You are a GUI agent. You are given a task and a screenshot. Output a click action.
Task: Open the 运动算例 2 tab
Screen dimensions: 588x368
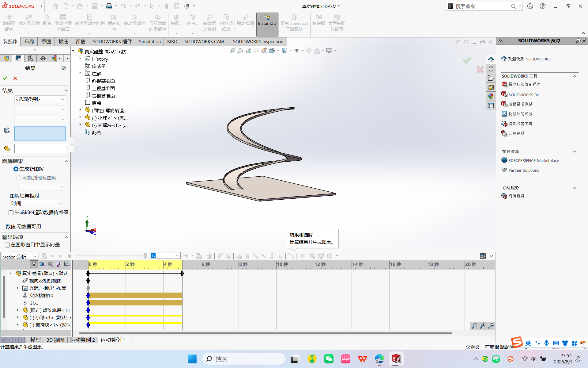[x=82, y=340]
